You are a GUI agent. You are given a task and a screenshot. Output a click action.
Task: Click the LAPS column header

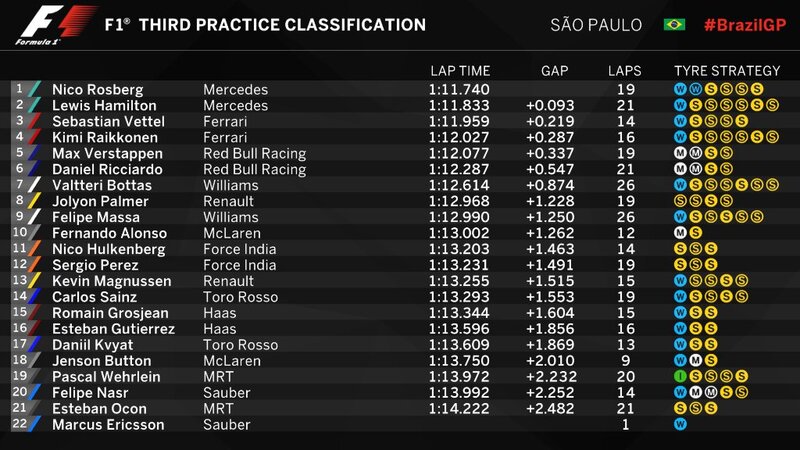tap(624, 71)
